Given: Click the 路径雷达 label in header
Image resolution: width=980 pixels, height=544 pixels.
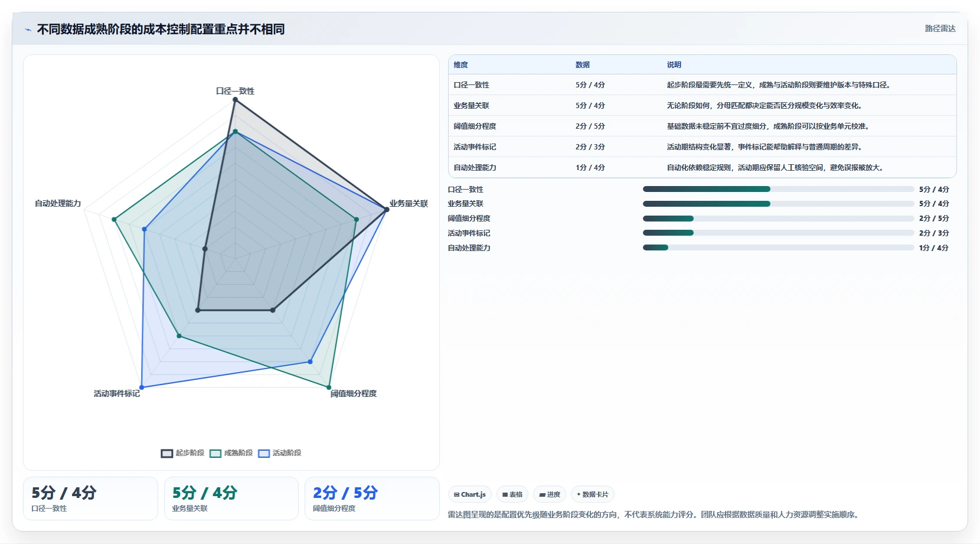Looking at the screenshot, I should [940, 28].
